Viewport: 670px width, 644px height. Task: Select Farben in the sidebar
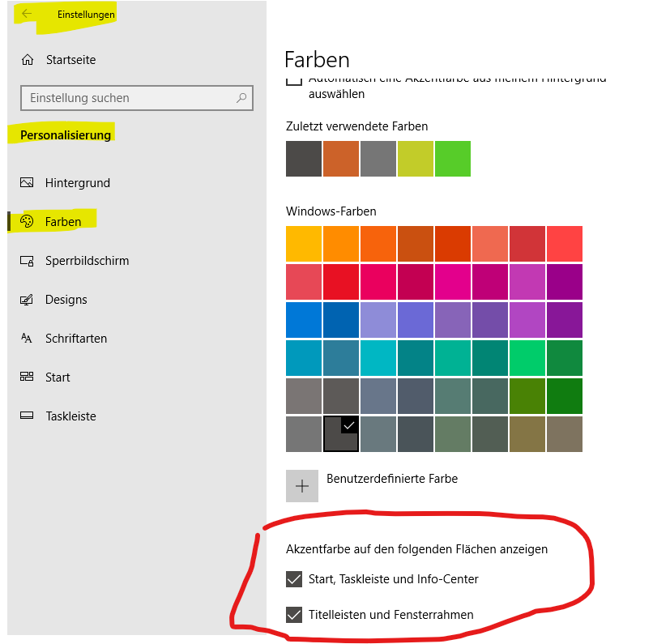[63, 222]
